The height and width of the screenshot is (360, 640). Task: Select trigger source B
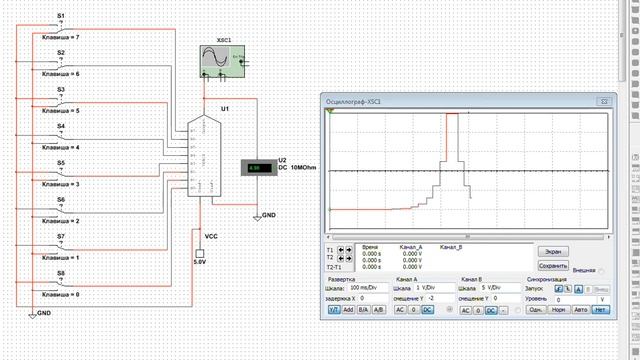[588, 289]
